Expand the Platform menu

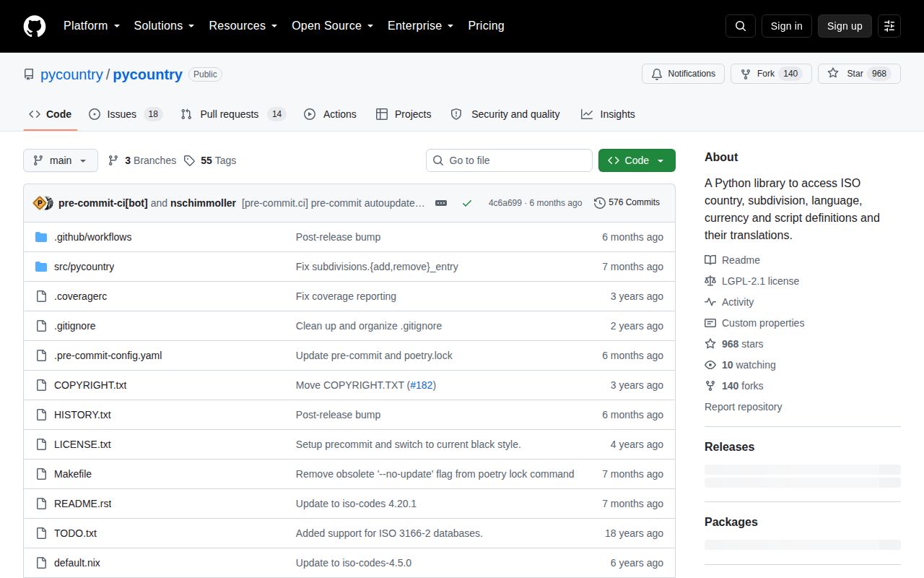click(92, 25)
